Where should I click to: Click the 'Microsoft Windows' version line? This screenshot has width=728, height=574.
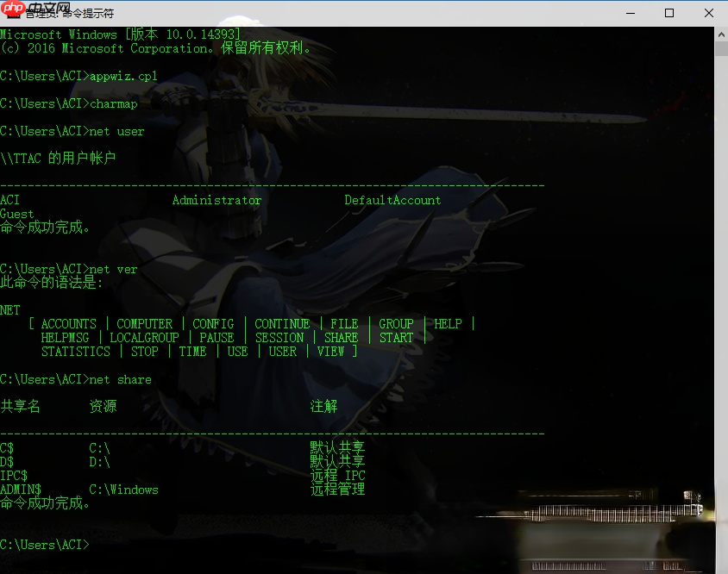(x=120, y=34)
